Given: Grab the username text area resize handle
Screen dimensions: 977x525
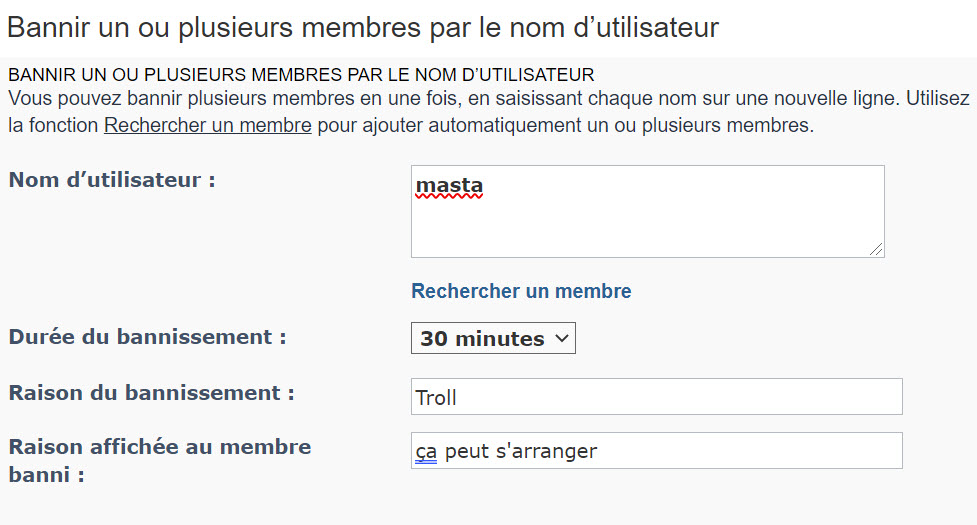Looking at the screenshot, I should point(876,249).
